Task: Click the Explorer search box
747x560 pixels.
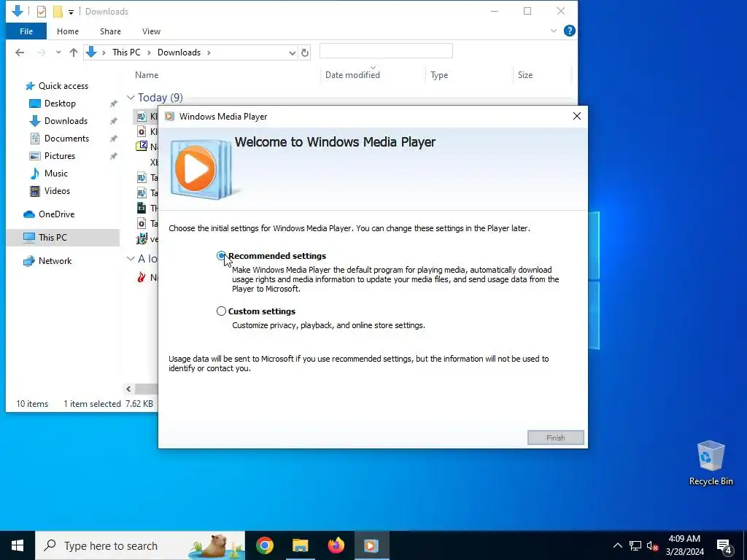Action: (386, 51)
